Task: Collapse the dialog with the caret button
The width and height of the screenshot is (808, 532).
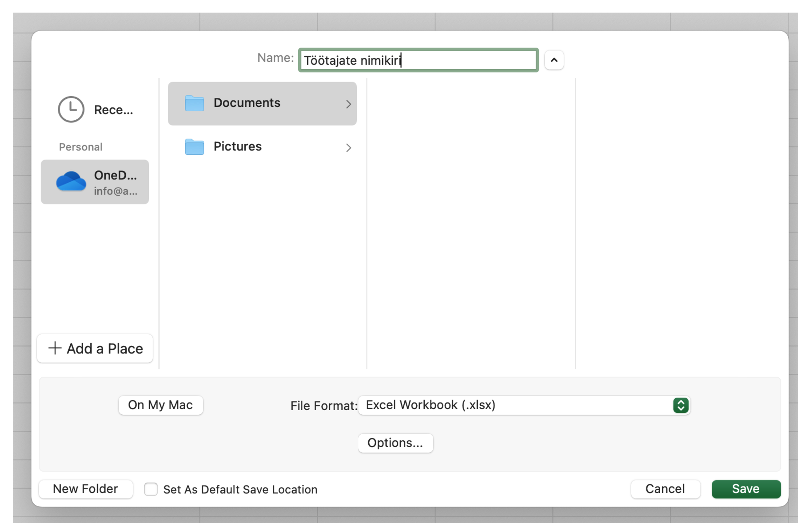Action: (x=554, y=60)
